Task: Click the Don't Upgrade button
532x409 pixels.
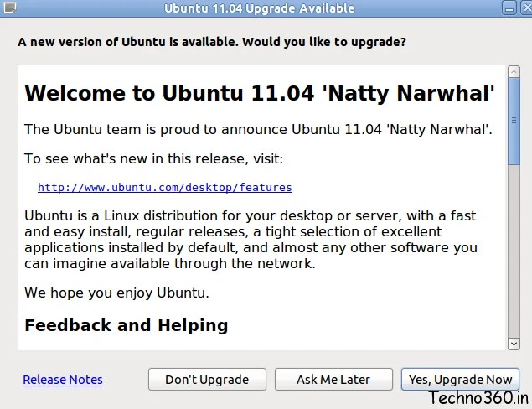Action: pos(207,380)
